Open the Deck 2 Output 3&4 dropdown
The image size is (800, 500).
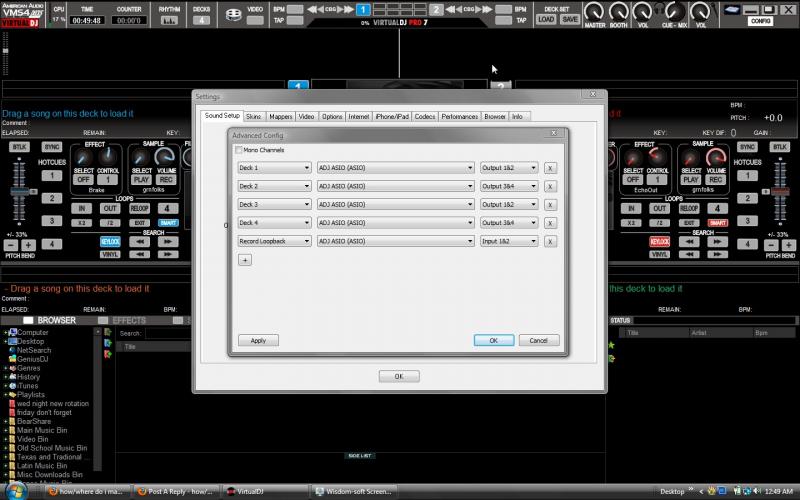(x=509, y=186)
